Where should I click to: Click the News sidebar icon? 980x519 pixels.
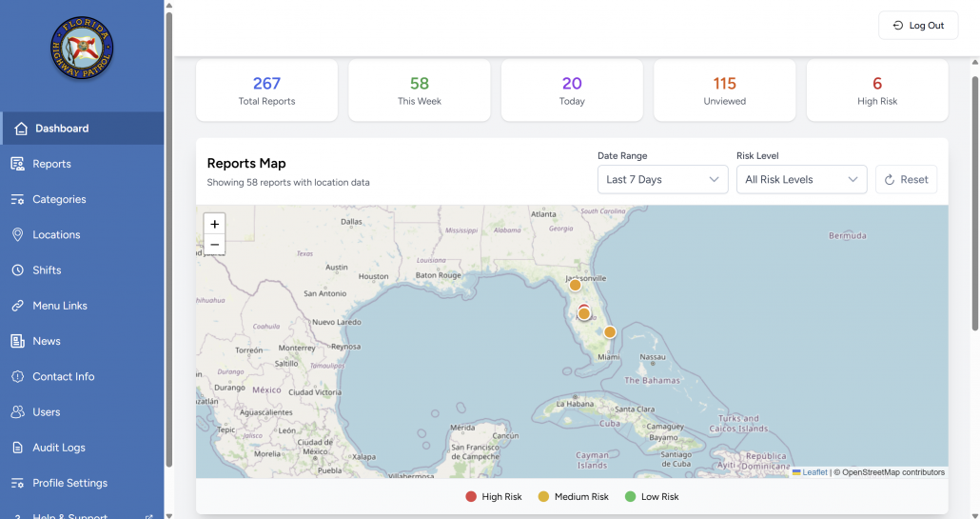pyautogui.click(x=17, y=341)
